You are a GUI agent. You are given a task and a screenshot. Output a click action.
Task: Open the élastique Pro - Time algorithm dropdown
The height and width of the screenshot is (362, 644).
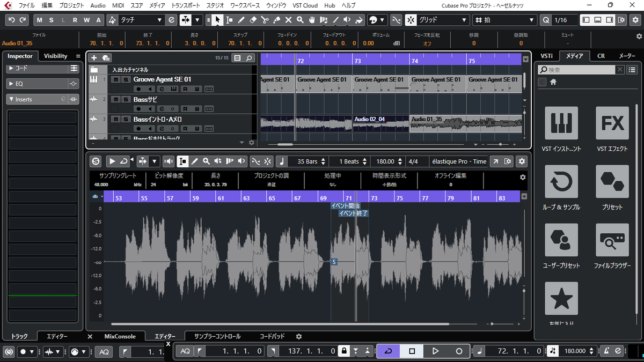459,161
